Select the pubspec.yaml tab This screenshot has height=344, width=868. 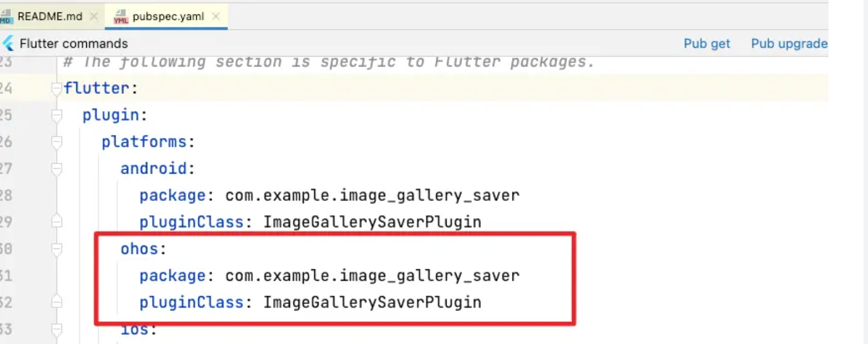(168, 16)
